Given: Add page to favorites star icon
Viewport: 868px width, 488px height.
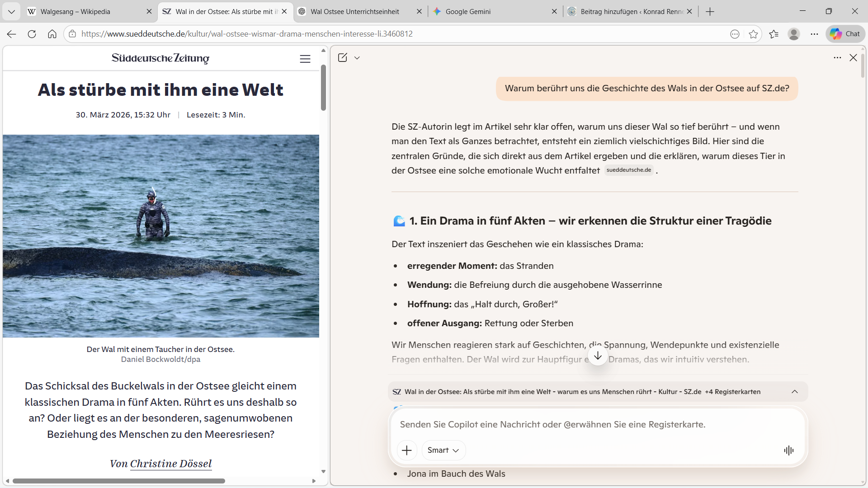Looking at the screenshot, I should 753,34.
